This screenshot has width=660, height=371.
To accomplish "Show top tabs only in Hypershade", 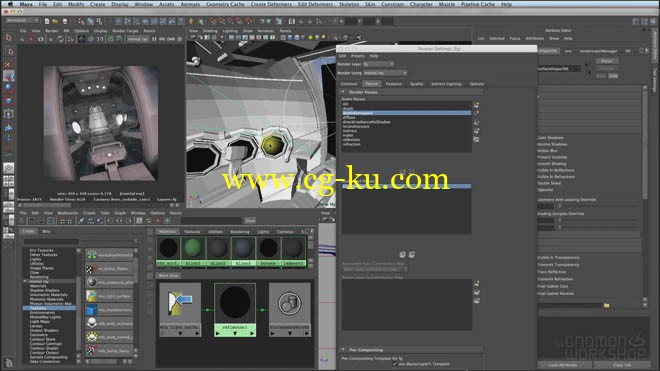I will 32,221.
